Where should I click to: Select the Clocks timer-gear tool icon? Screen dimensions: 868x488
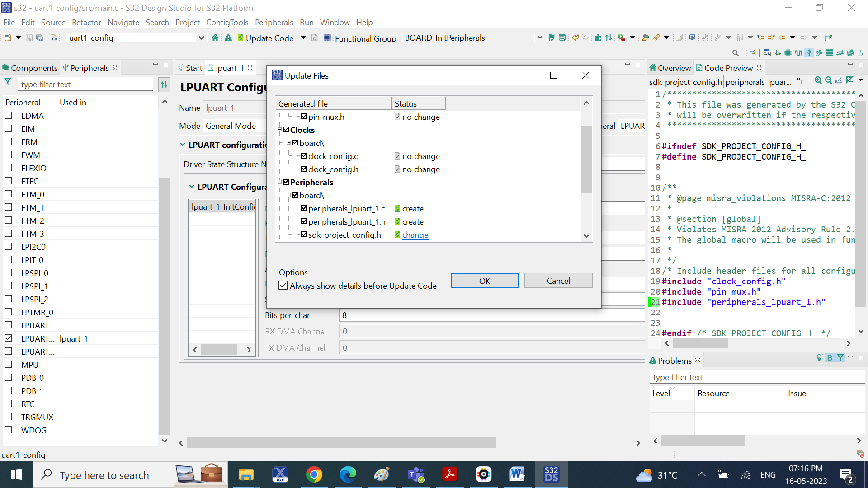click(x=819, y=53)
